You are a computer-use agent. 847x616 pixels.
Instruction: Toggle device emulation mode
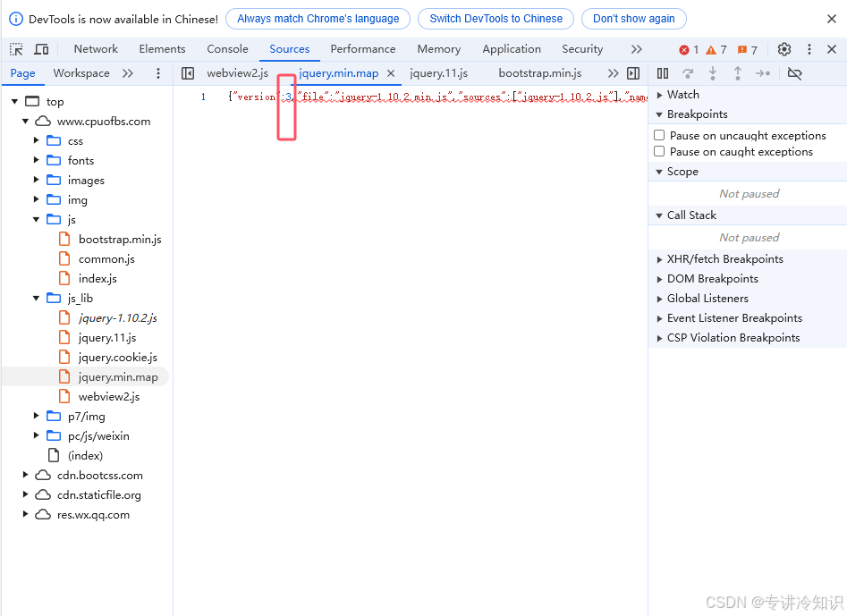coord(39,48)
